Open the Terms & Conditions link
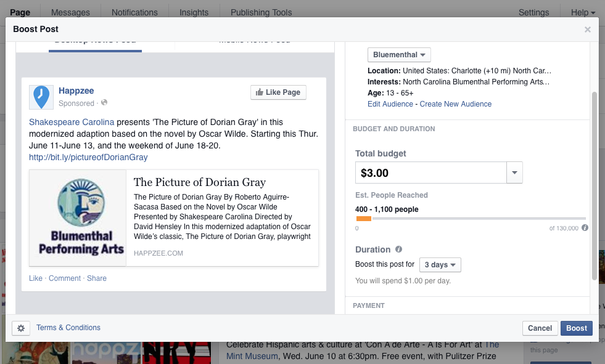This screenshot has width=605, height=364. 68,328
